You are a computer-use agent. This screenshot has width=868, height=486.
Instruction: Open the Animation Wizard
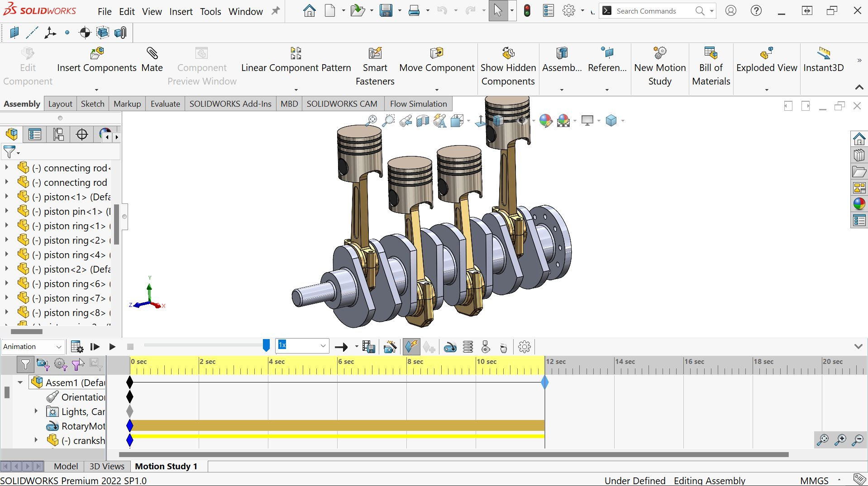pos(390,347)
